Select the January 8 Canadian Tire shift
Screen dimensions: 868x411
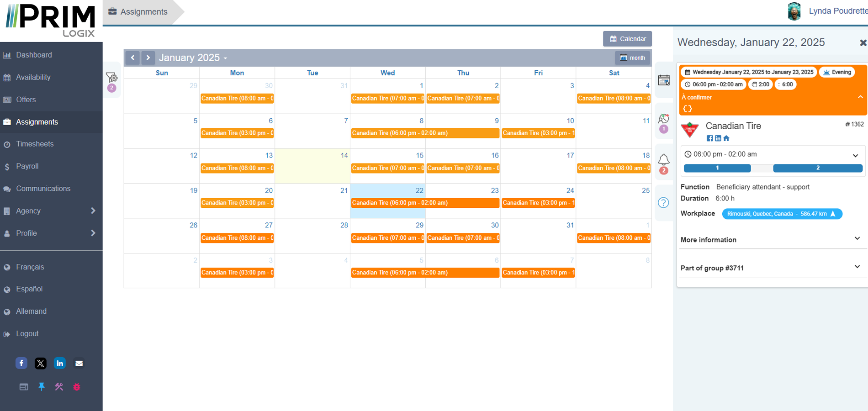point(425,133)
